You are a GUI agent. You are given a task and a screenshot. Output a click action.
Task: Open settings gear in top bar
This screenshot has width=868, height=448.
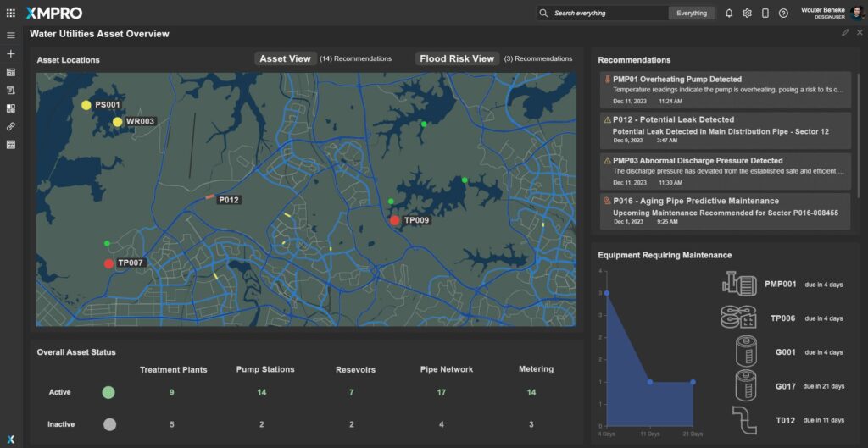click(747, 14)
